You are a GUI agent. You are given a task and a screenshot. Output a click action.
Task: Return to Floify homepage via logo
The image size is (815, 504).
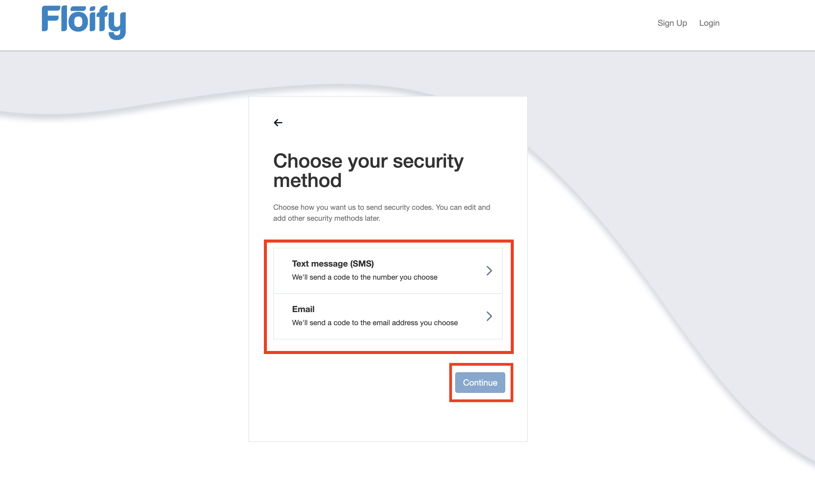tap(84, 23)
